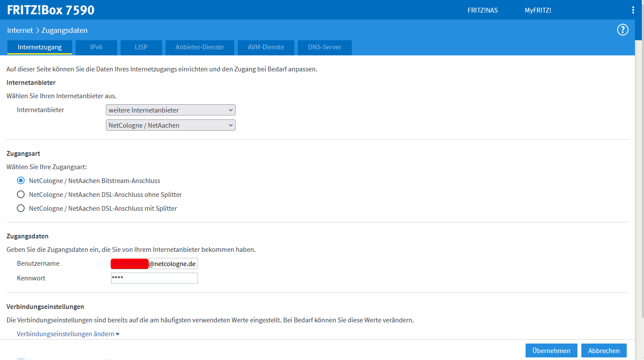Viewport: 644px width, 360px height.
Task: Switch to the IPv6 tab
Action: tap(96, 47)
